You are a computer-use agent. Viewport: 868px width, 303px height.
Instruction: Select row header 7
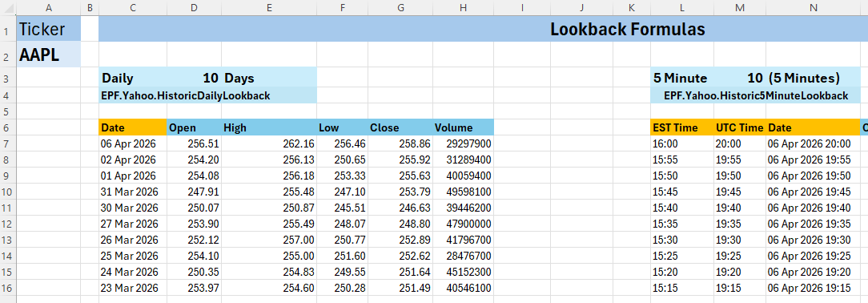tap(8, 144)
